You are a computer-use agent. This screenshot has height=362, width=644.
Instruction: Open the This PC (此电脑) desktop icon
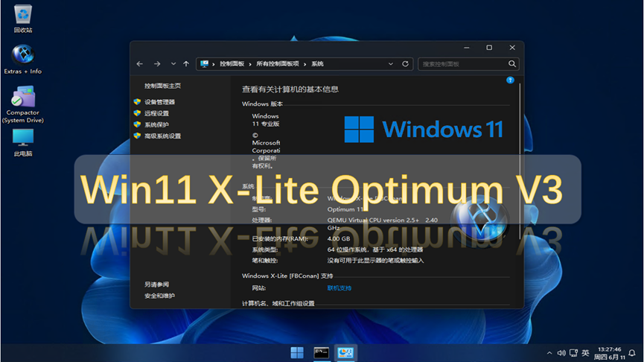[23, 142]
